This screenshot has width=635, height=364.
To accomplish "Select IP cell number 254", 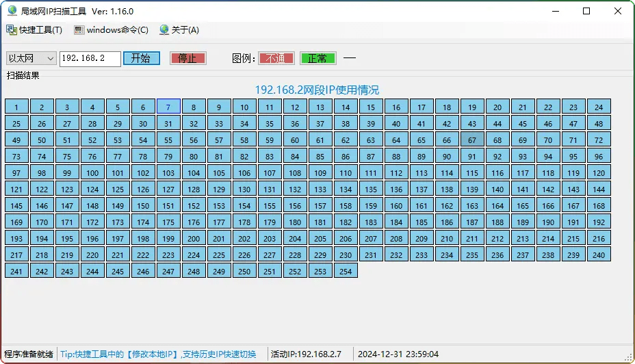I will [346, 271].
